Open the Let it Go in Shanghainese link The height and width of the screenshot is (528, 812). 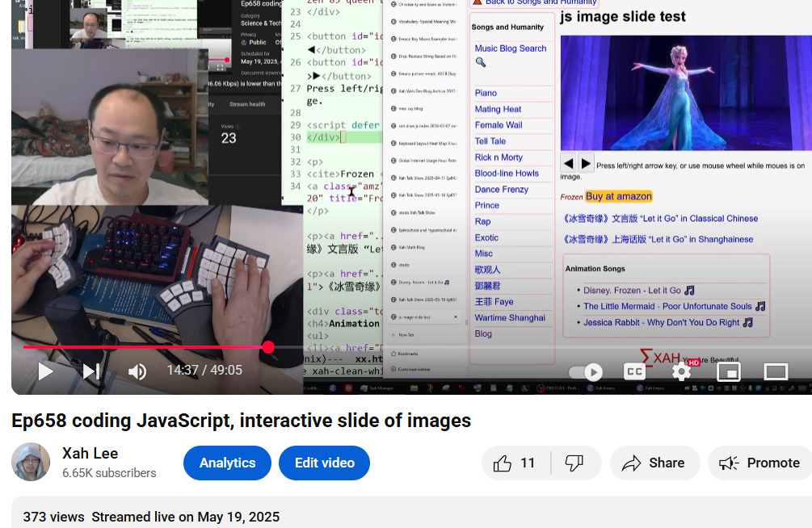pos(658,239)
